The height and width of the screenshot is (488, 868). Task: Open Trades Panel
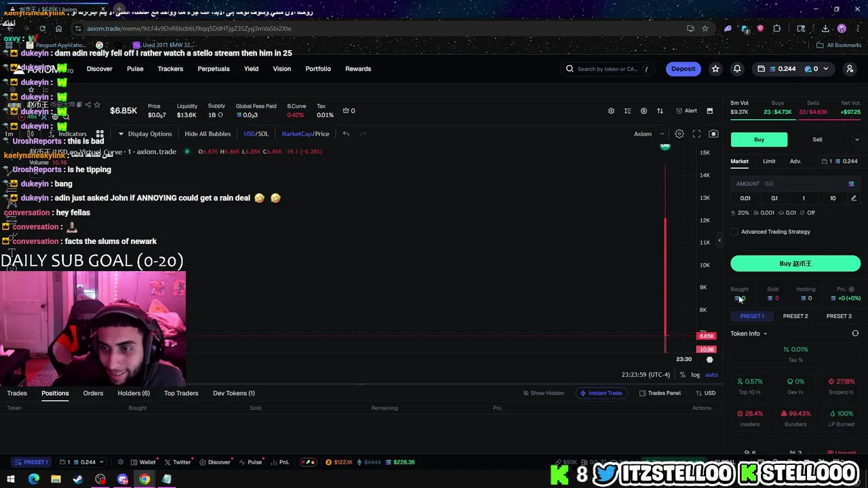660,393
